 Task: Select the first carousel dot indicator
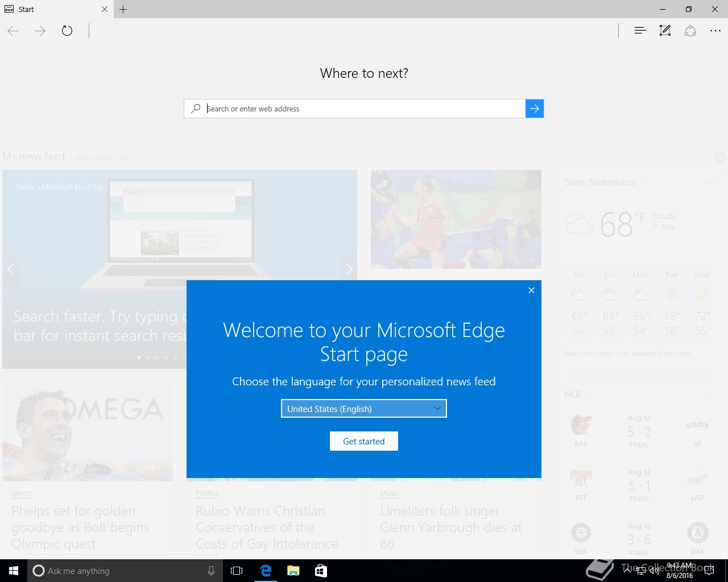tap(139, 357)
